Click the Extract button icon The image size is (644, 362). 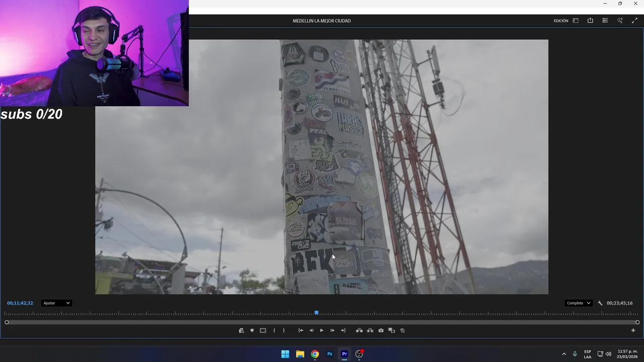click(370, 330)
